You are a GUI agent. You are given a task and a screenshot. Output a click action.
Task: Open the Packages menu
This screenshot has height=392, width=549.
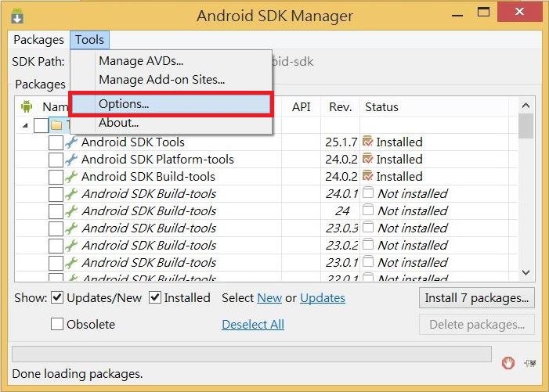coord(38,40)
